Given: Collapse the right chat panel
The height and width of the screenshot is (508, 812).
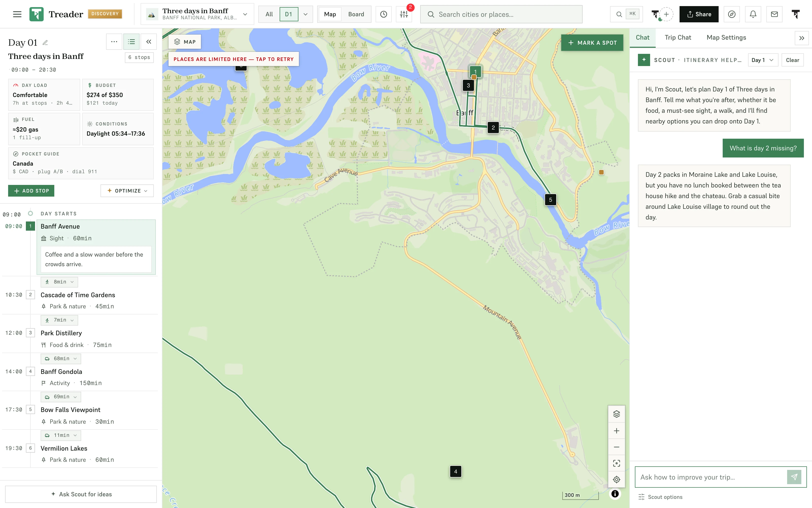Looking at the screenshot, I should point(802,38).
